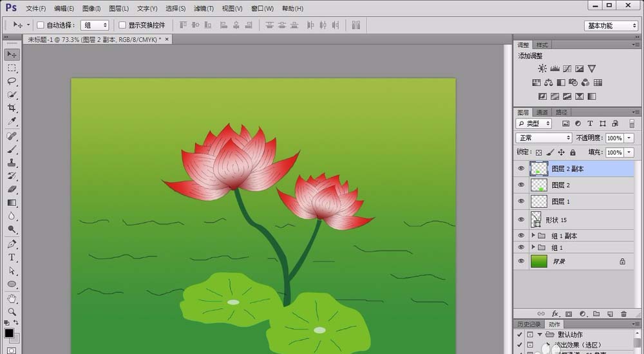
Task: Hide the 背景 layer
Action: click(521, 261)
